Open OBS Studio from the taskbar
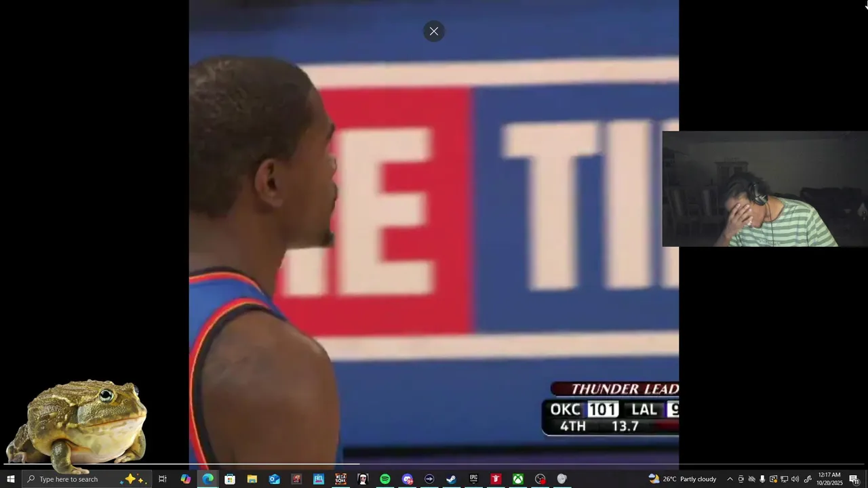This screenshot has width=868, height=488. point(540,479)
